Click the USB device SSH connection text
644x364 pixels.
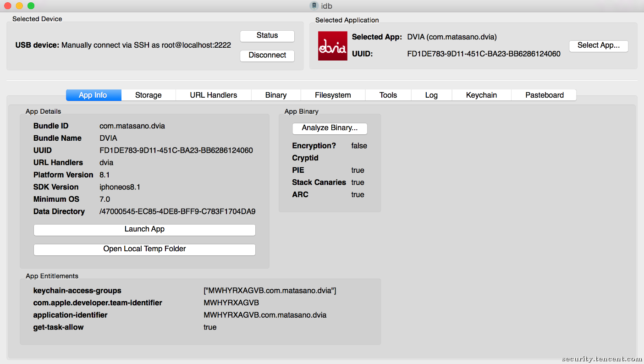click(x=146, y=45)
